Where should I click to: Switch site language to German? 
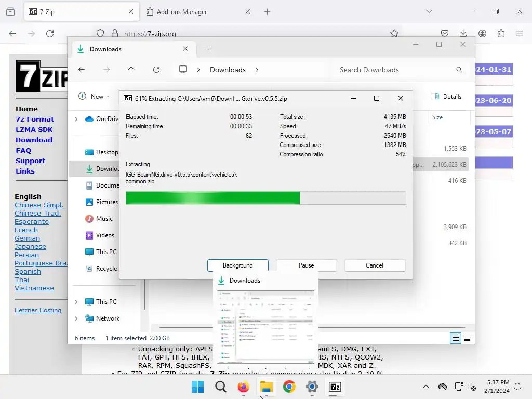27,238
